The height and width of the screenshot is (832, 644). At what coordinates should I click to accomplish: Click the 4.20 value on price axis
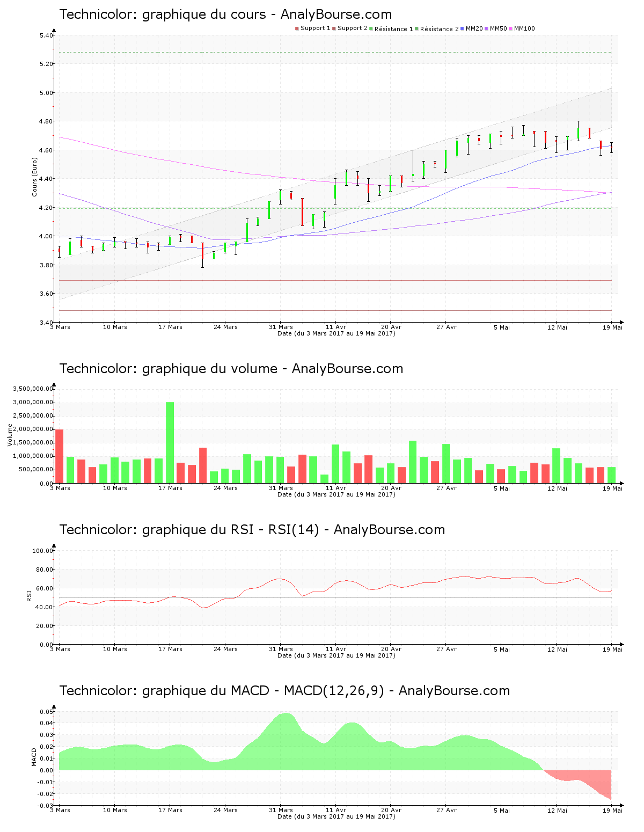46,208
